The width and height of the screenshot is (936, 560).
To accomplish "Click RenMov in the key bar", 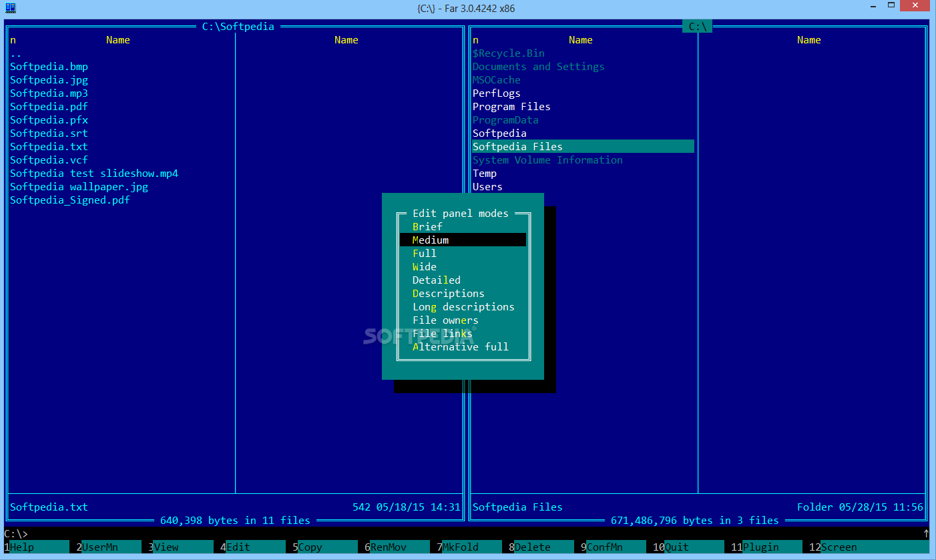I will (397, 547).
